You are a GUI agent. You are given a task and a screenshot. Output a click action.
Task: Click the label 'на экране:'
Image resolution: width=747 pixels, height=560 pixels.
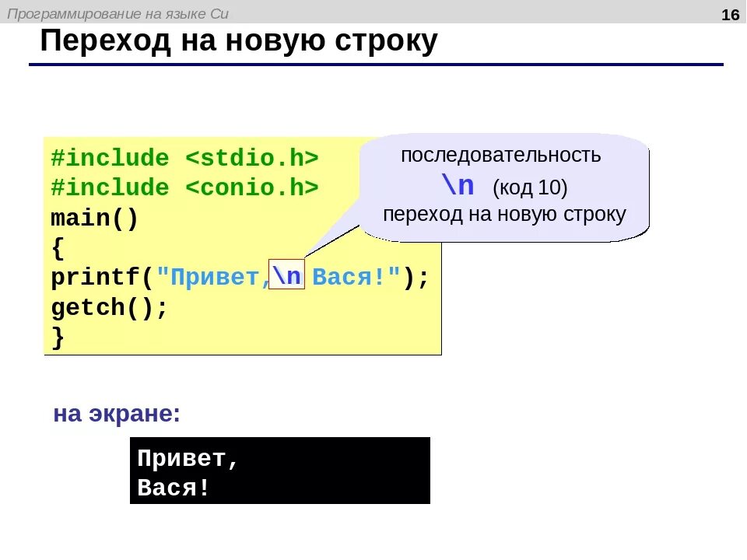point(117,414)
